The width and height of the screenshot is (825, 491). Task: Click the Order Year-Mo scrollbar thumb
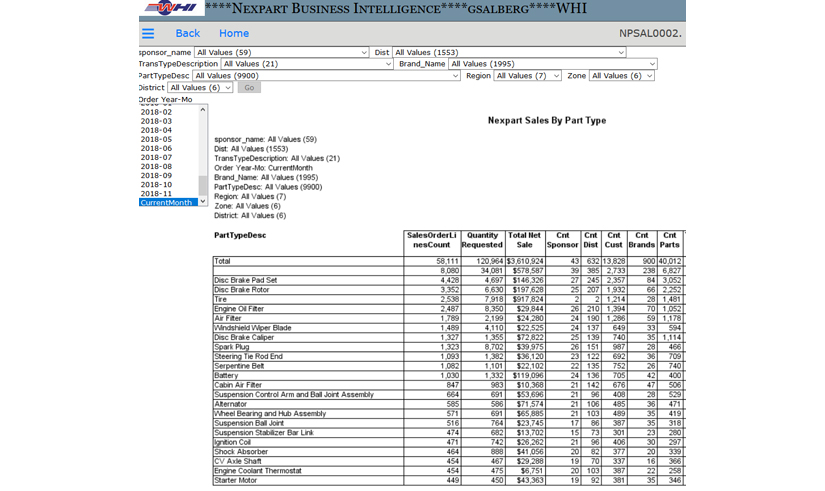click(203, 186)
